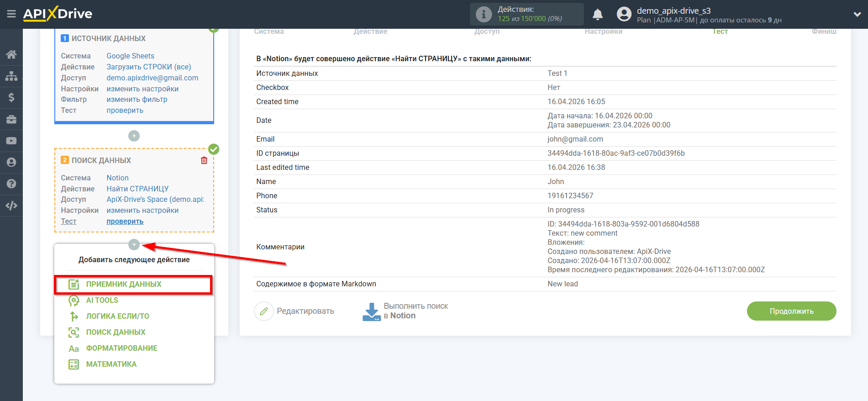The height and width of the screenshot is (401, 868).
Task: Open actions info icon
Action: [484, 14]
